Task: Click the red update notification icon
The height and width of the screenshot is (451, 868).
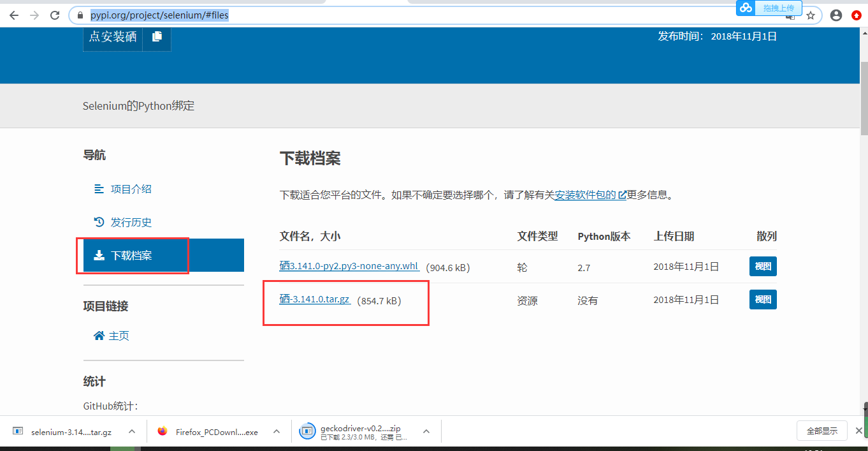Action: click(x=857, y=15)
